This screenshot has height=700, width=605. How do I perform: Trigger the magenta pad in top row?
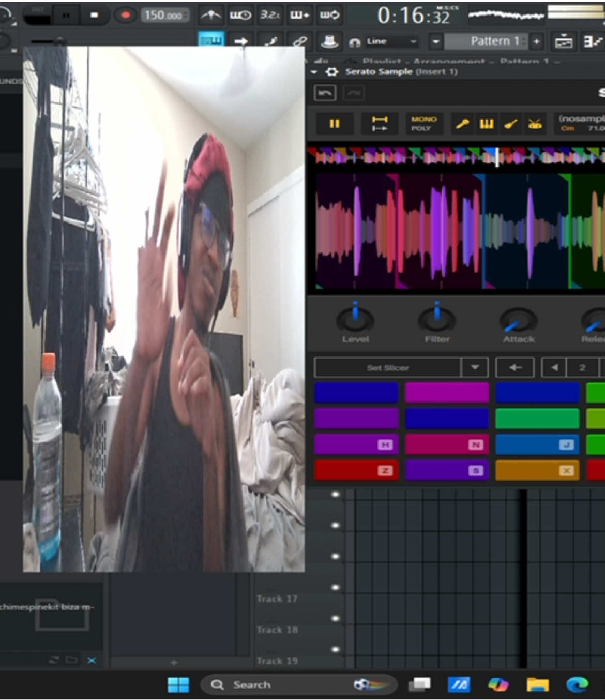447,393
